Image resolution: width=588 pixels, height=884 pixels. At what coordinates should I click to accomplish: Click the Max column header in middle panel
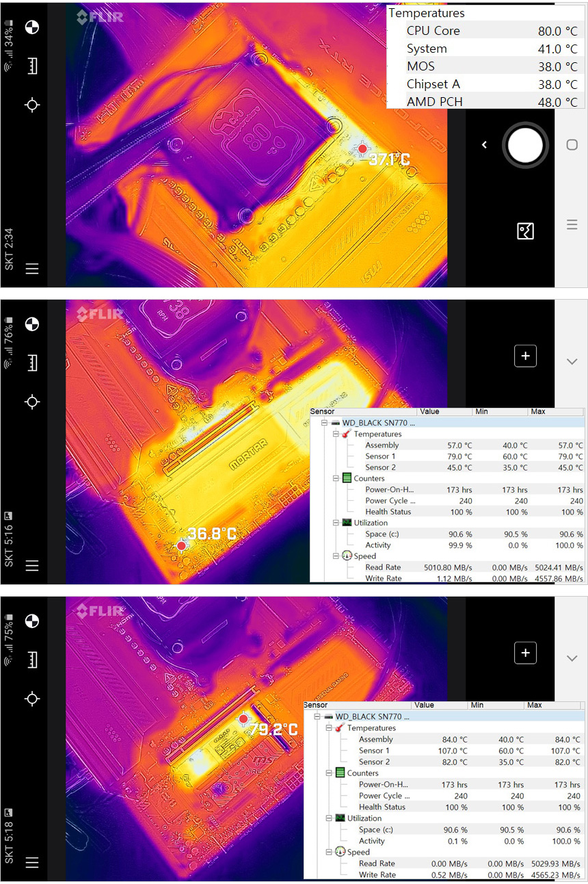pyautogui.click(x=539, y=412)
